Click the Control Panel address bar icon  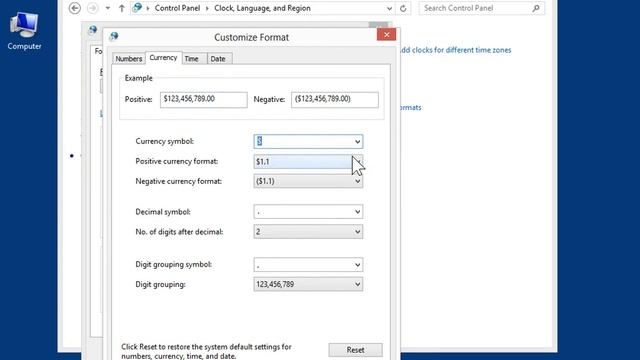pos(138,8)
